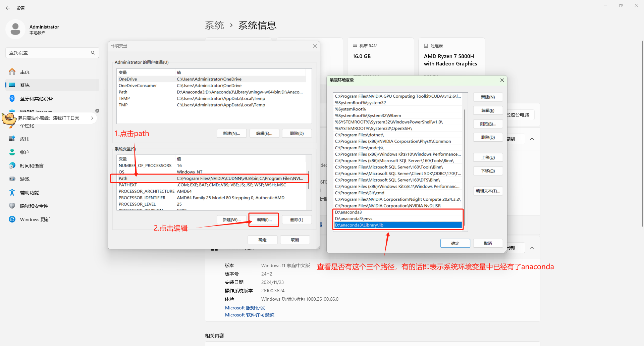The width and height of the screenshot is (644, 346).
Task: Open the bee mascot notification icon
Action: (x=9, y=118)
